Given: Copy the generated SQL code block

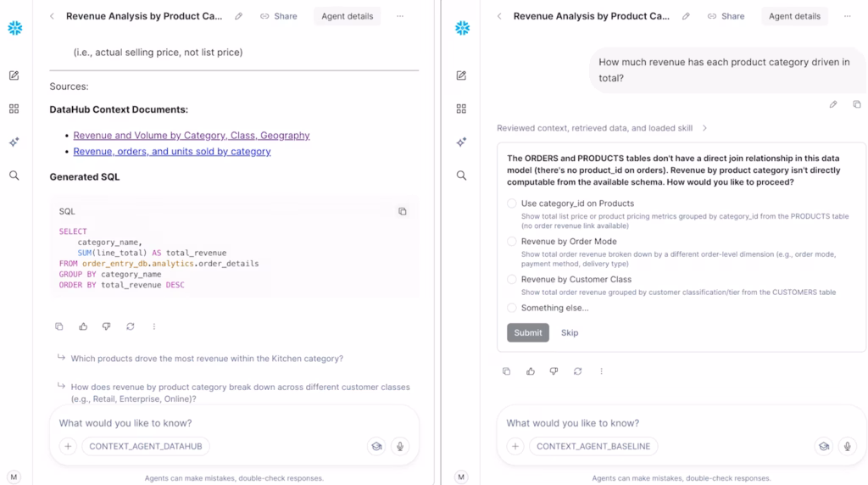Looking at the screenshot, I should coord(403,211).
